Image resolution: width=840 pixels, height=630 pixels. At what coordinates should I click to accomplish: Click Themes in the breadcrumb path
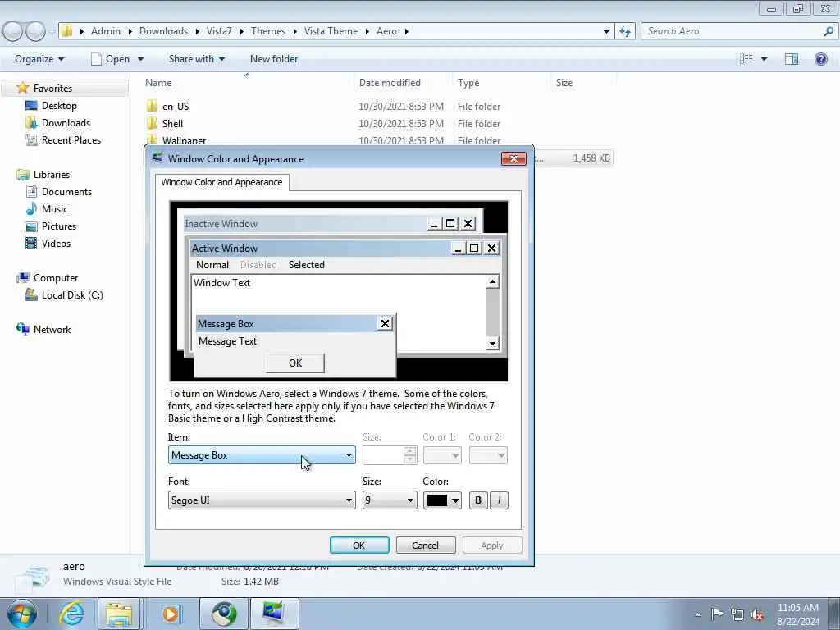pyautogui.click(x=268, y=31)
